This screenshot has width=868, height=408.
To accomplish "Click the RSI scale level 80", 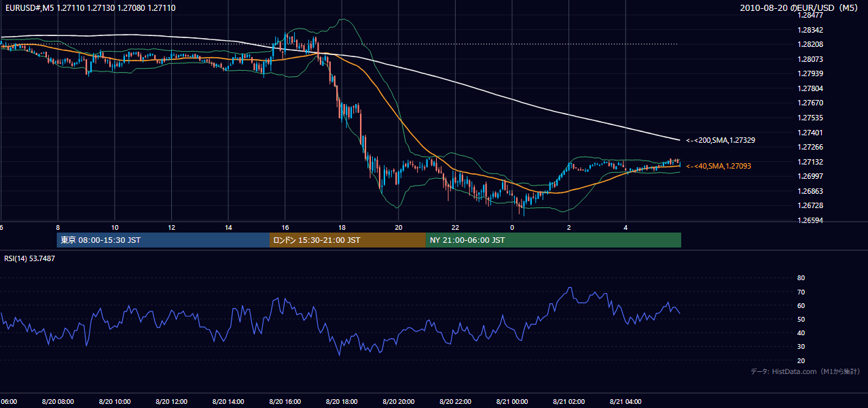I will (801, 278).
